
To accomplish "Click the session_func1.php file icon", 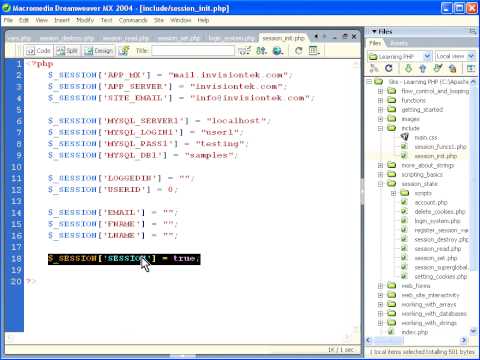I will pyautogui.click(x=404, y=146).
